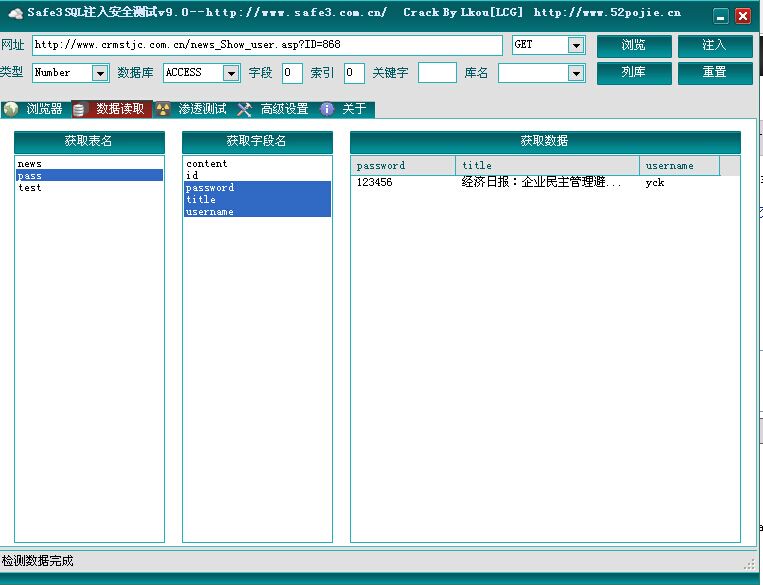The width and height of the screenshot is (763, 585).
Task: Click the cloud app icon in title bar
Action: (x=16, y=13)
